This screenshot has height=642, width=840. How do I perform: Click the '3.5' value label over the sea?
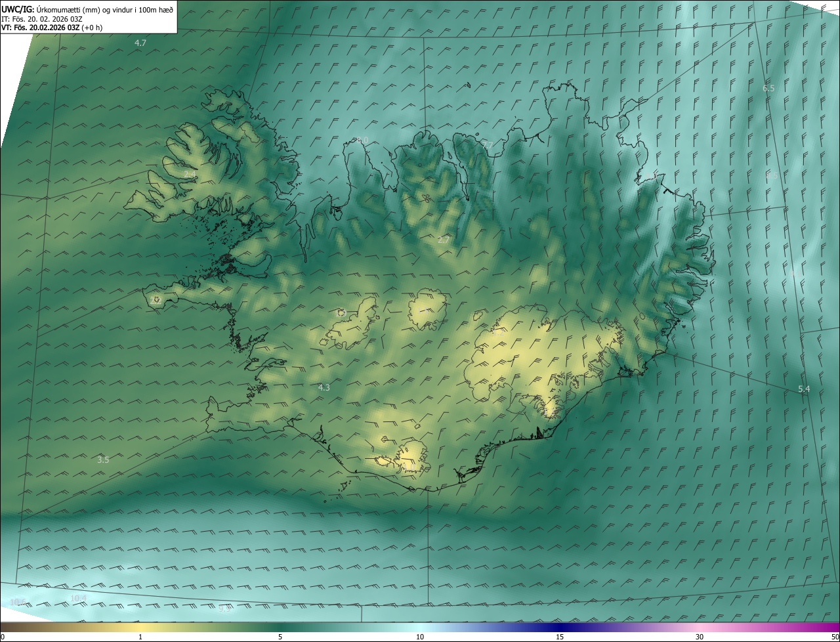click(103, 460)
